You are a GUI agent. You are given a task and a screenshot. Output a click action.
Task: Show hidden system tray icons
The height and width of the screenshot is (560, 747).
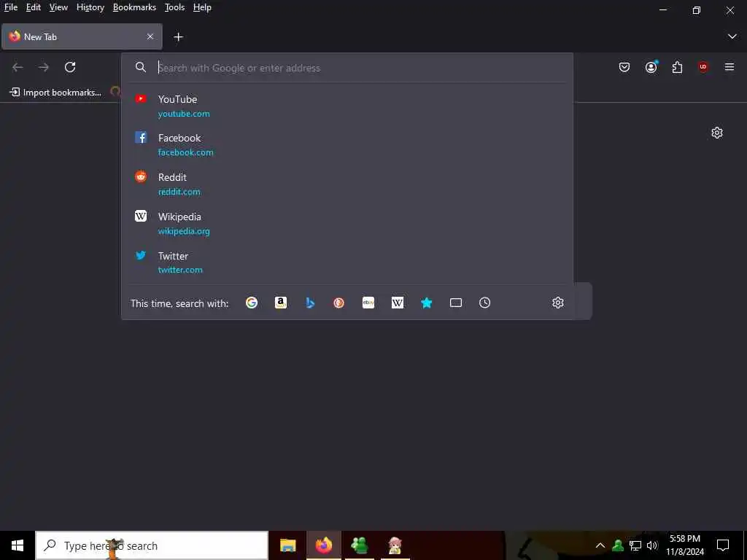pos(600,545)
